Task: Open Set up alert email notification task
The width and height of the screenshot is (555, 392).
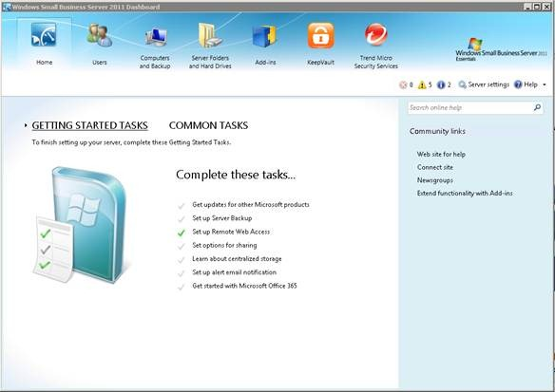Action: (x=234, y=272)
